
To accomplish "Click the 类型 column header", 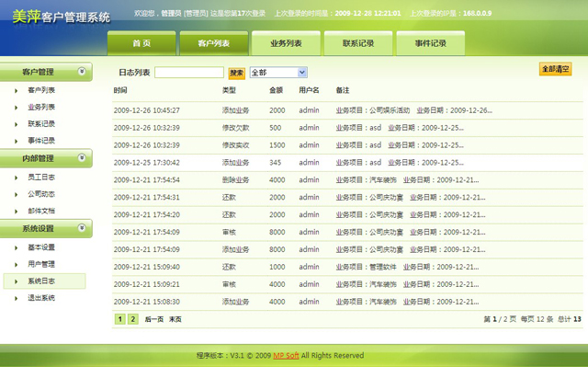I will 229,90.
